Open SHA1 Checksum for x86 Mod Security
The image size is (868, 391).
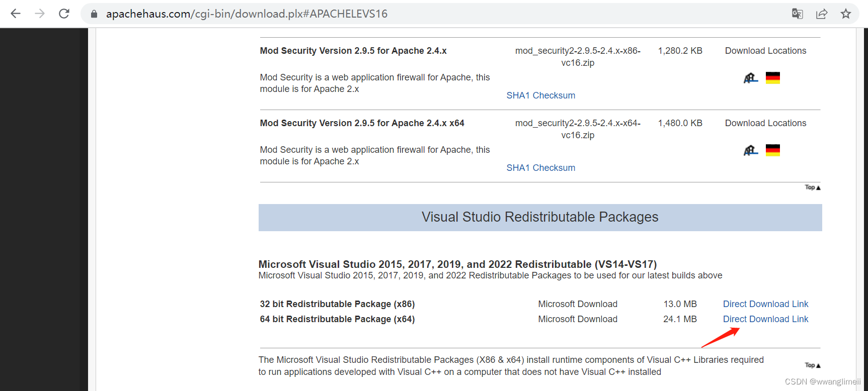[541, 95]
